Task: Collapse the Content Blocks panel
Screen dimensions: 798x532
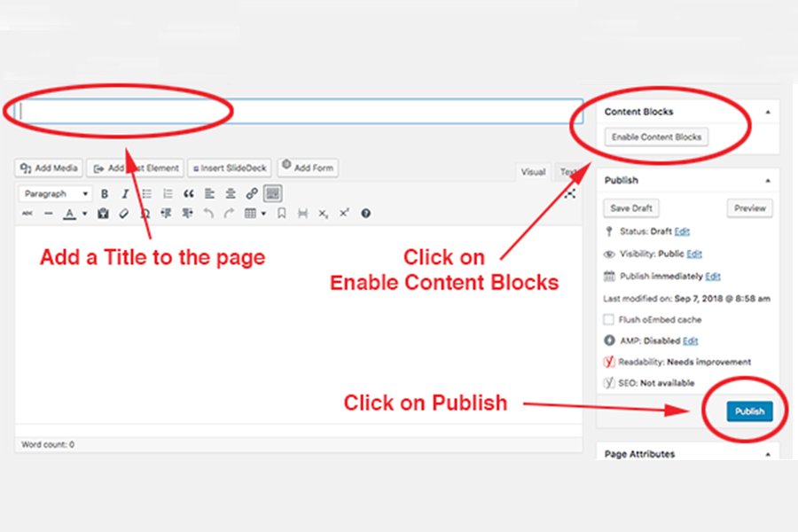Action: point(768,112)
